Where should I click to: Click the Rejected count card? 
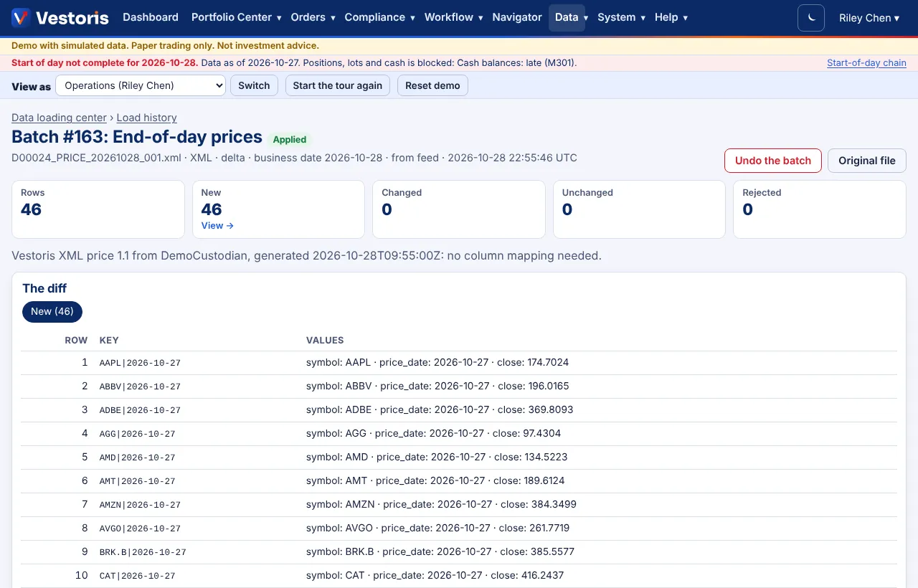(820, 209)
